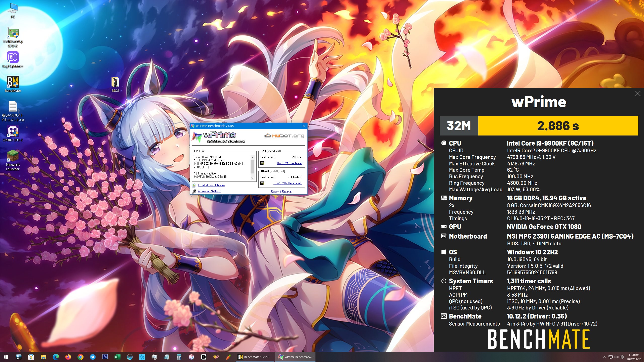Click 'Intel Core i9-9900KF (8C/16T)' in BenchMate panel
Screen dimensions: 644x362
click(x=550, y=143)
